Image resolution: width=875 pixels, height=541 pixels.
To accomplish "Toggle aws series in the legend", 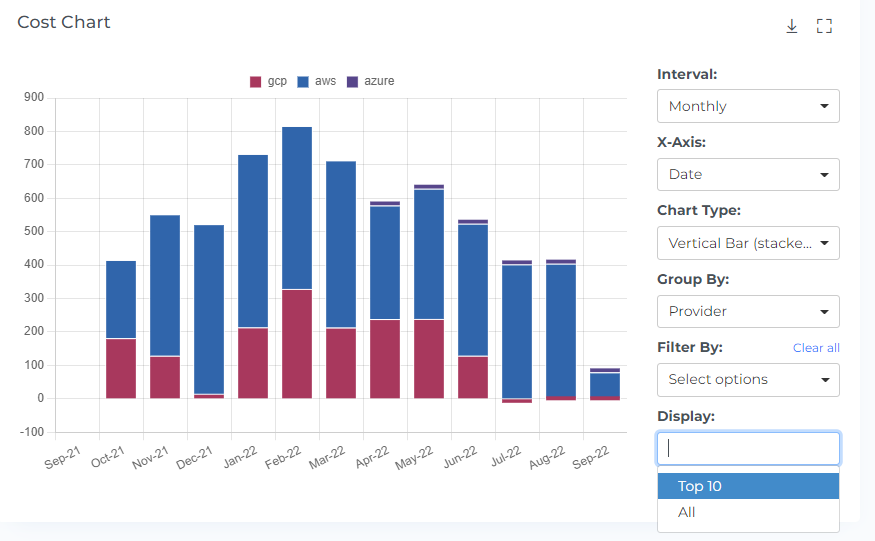I will (316, 81).
